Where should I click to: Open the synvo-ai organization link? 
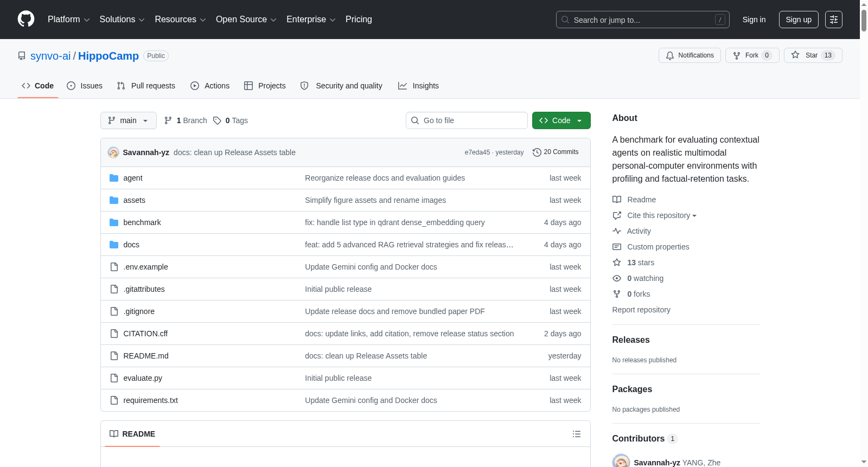[50, 56]
